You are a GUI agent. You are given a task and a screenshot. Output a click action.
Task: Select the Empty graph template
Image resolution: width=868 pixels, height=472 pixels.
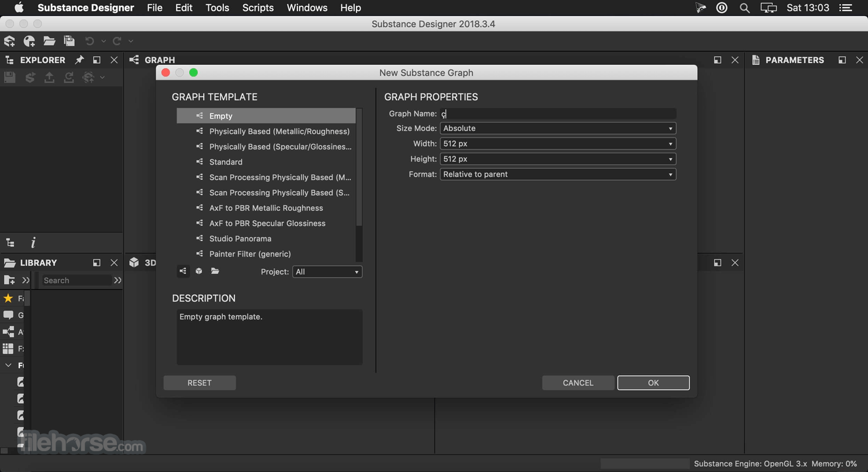click(266, 116)
